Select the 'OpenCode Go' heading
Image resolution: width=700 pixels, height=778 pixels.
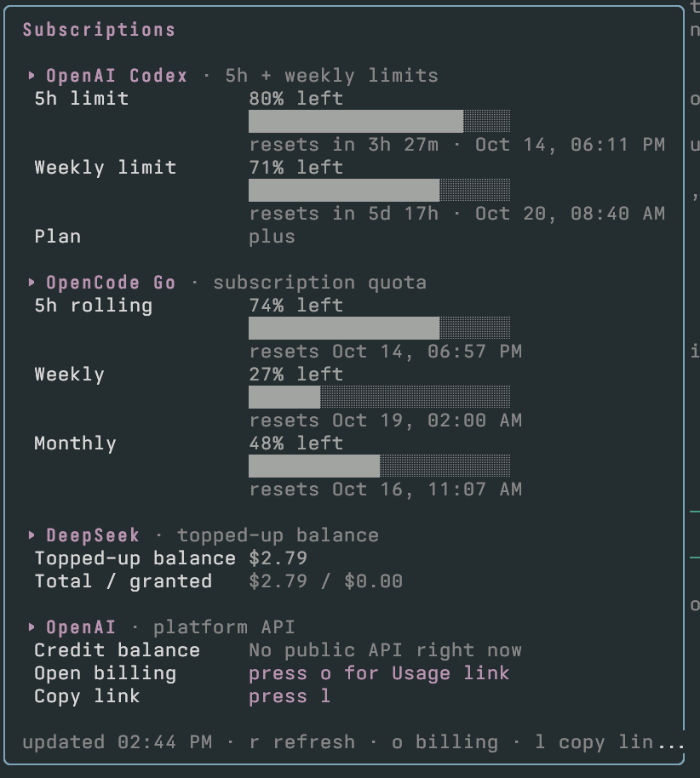click(x=111, y=283)
